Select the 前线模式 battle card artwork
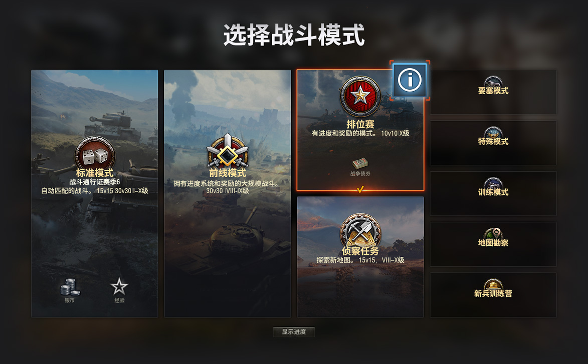The width and height of the screenshot is (588, 364). point(227,193)
